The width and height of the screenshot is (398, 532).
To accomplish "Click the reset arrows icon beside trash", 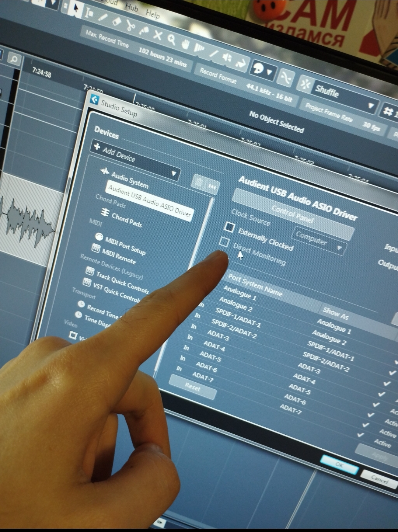I will pyautogui.click(x=212, y=187).
